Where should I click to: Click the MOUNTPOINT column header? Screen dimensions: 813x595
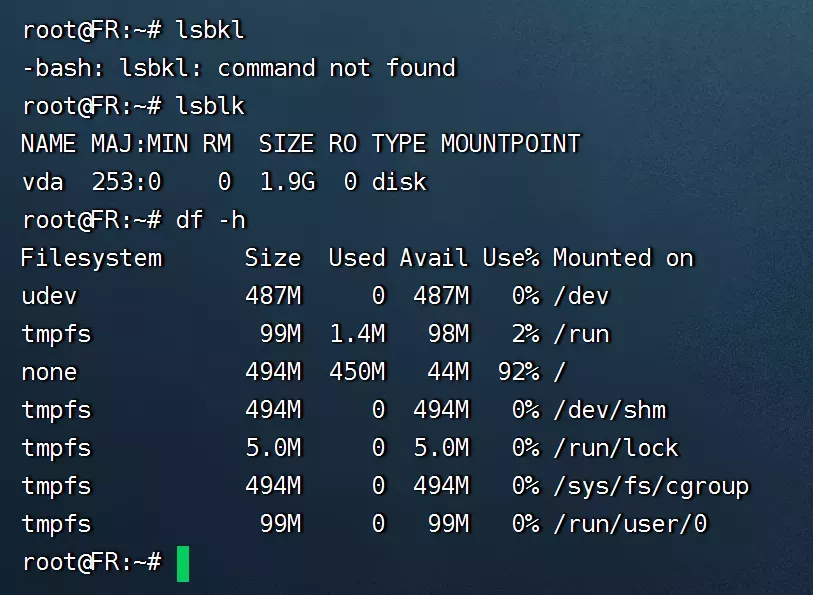pos(510,144)
